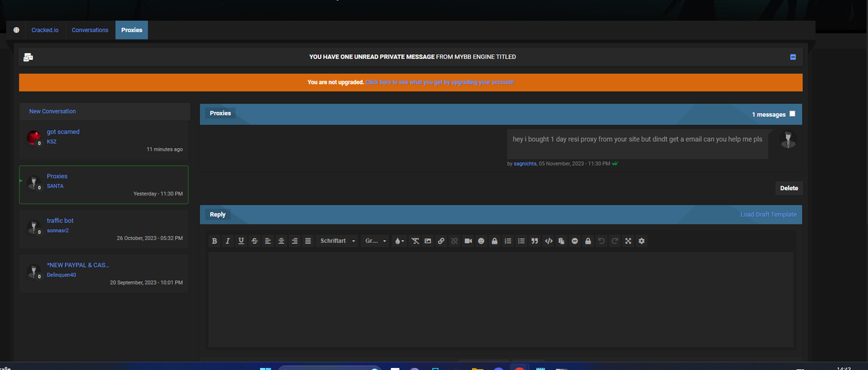Collapse the unread private message notice
Screen dimensions: 868x370
pyautogui.click(x=793, y=57)
